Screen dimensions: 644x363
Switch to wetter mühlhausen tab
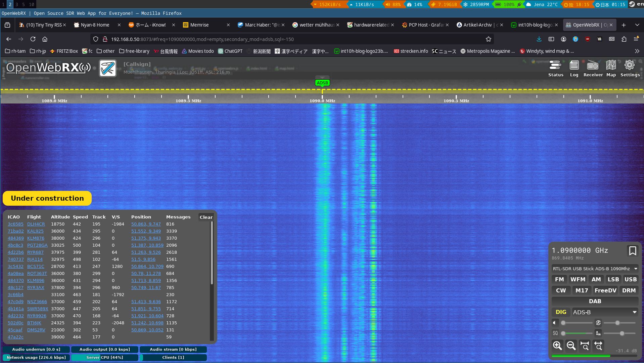pyautogui.click(x=316, y=25)
